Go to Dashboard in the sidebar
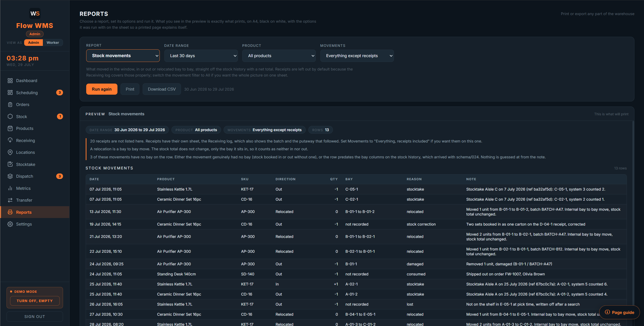 35,81
